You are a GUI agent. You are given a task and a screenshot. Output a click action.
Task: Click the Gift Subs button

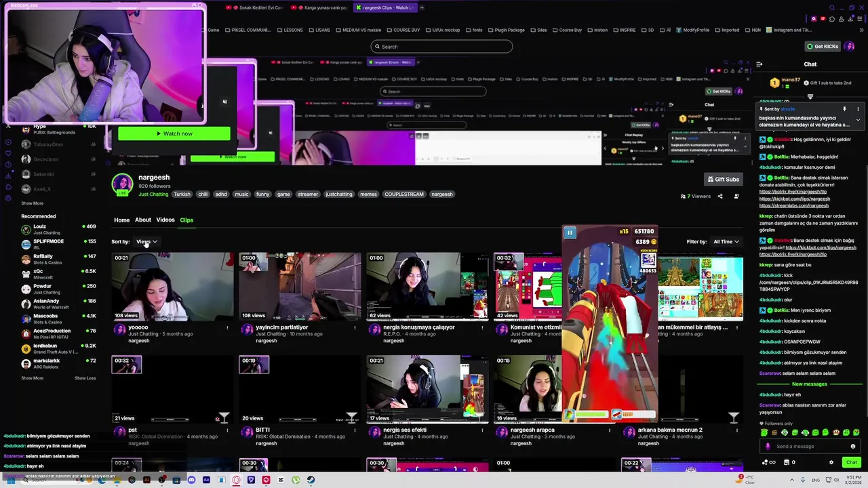pos(723,179)
